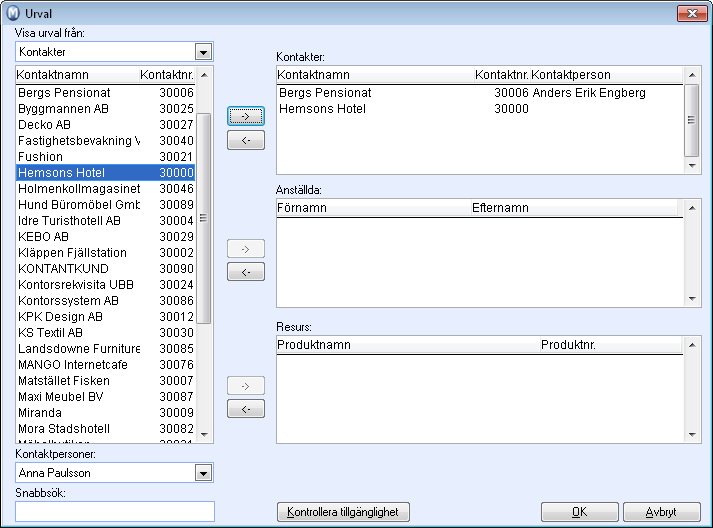Click Anställda panel scroll down arrow
The height and width of the screenshot is (528, 713).
pyautogui.click(x=692, y=299)
